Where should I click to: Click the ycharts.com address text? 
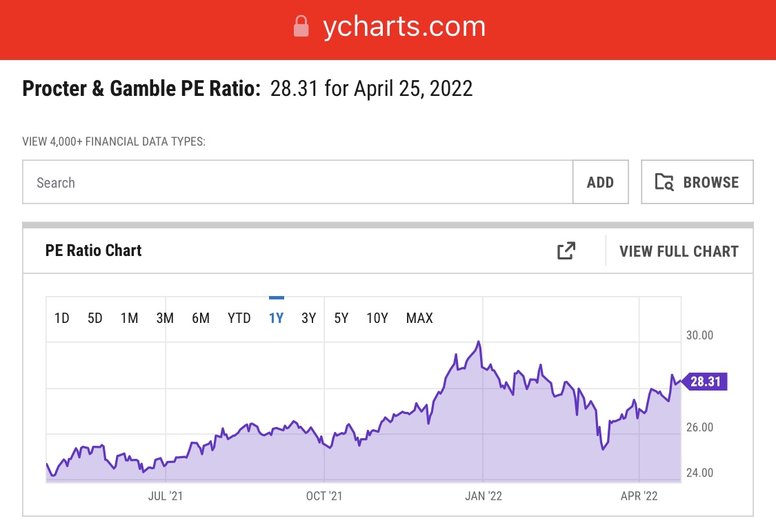click(404, 27)
